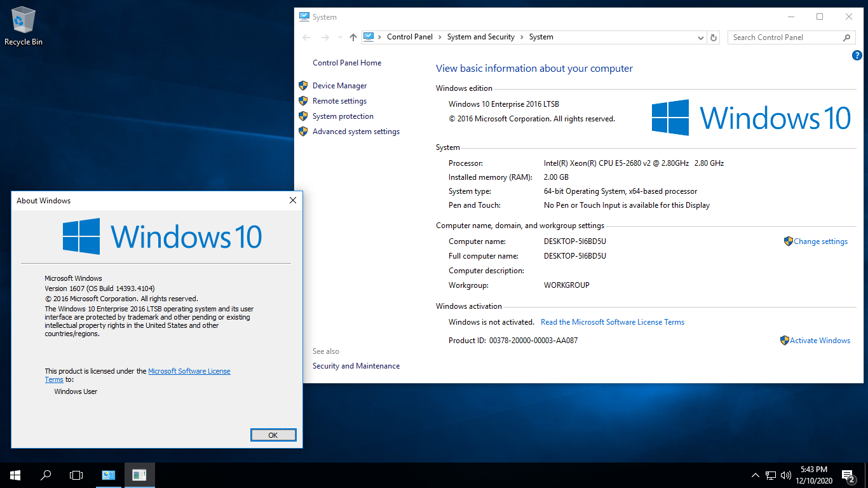Open the Remote settings link
The width and height of the screenshot is (868, 488).
pyautogui.click(x=339, y=101)
